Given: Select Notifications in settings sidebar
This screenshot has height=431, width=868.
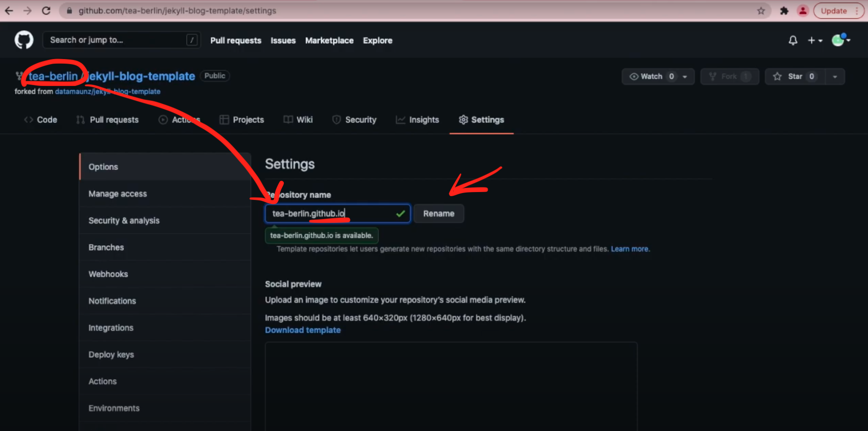Looking at the screenshot, I should pyautogui.click(x=165, y=301).
